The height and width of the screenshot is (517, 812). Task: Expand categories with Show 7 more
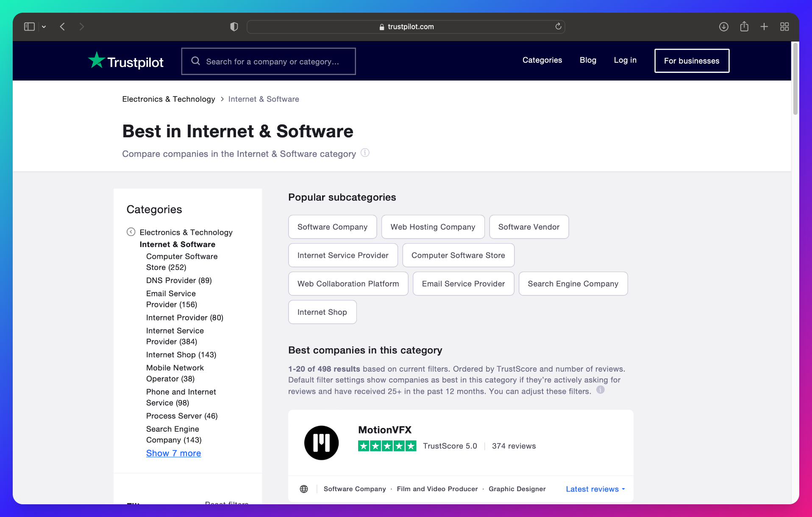[x=173, y=453]
